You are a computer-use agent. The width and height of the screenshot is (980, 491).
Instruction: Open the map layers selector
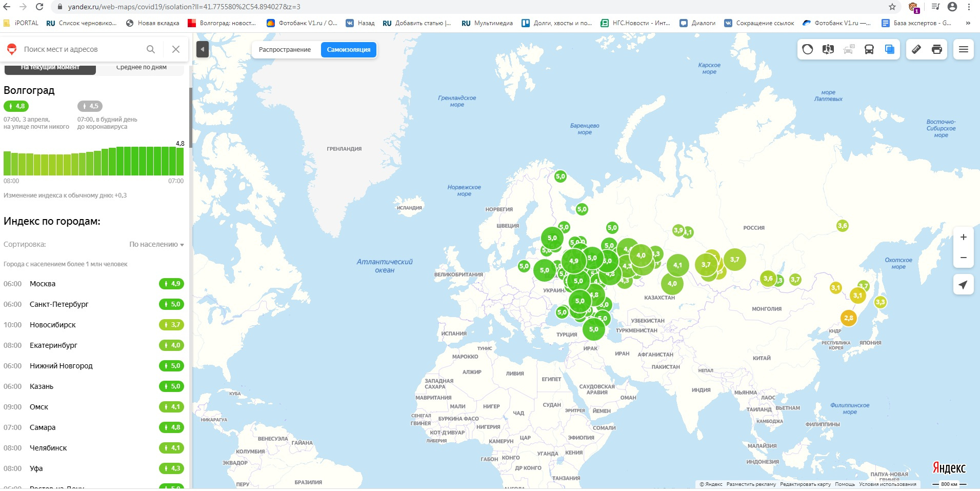click(x=890, y=49)
